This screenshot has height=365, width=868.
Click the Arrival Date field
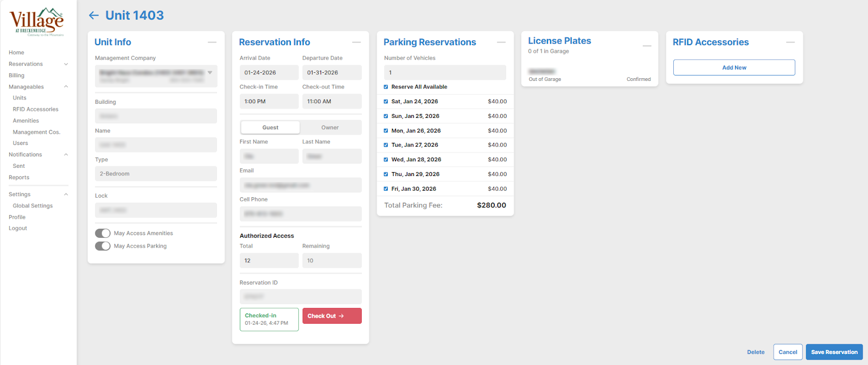coord(269,73)
